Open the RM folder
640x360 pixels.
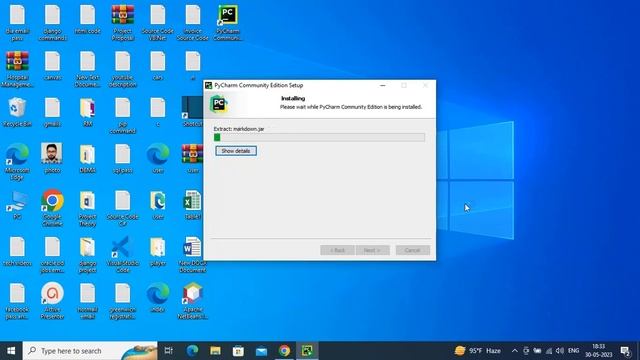coord(87,112)
